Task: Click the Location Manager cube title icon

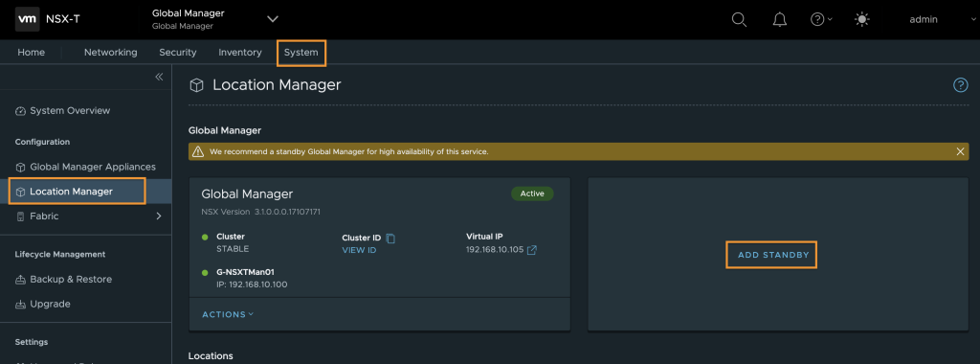Action: (x=197, y=85)
